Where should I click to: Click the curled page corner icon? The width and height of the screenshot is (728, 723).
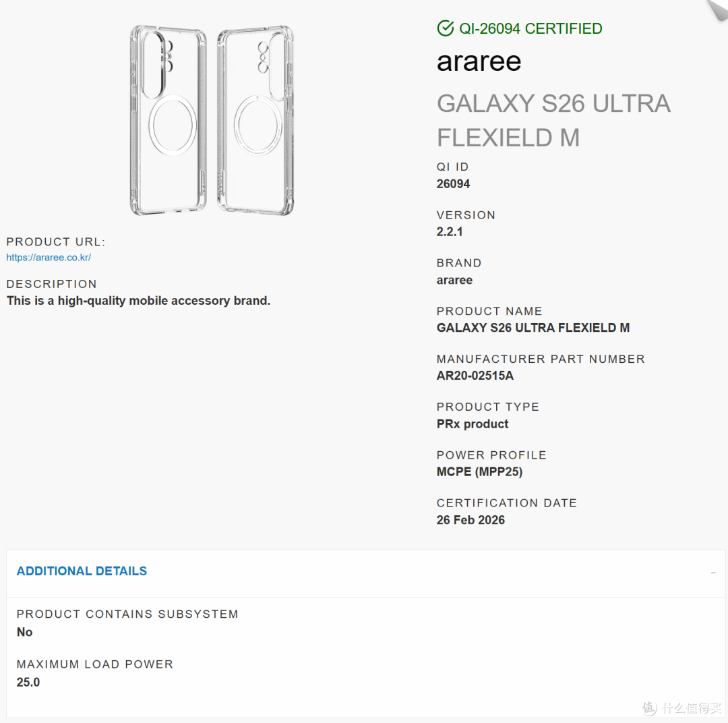point(717,9)
